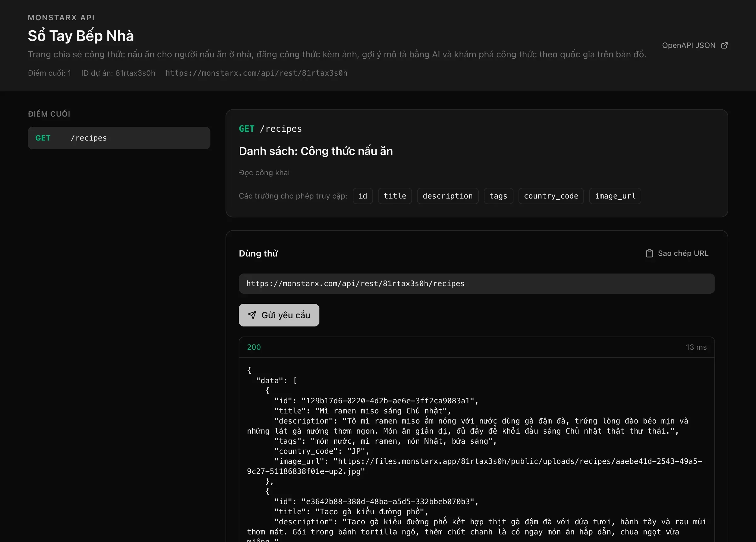This screenshot has width=756, height=542.
Task: Click the description field chip
Action: (x=448, y=196)
